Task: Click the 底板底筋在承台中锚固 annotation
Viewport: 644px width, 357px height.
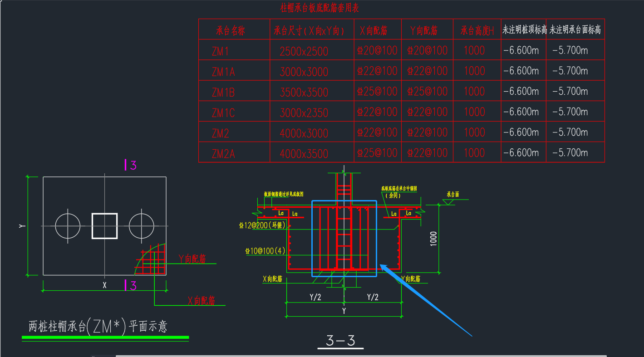Action: point(399,187)
